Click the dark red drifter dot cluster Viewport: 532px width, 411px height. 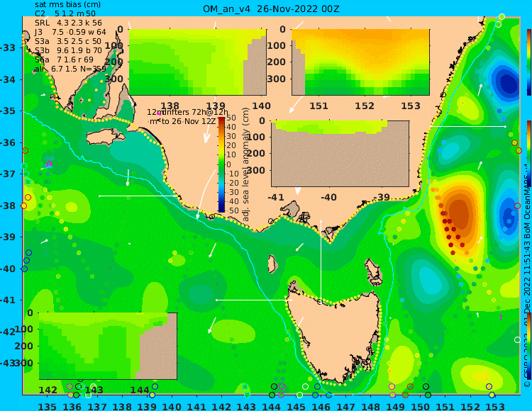click(x=451, y=230)
